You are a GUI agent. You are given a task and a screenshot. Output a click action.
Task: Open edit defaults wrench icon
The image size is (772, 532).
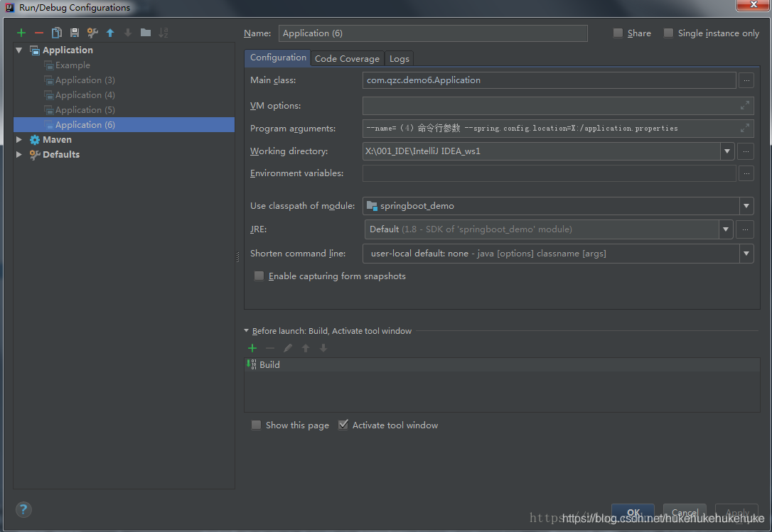[92, 33]
